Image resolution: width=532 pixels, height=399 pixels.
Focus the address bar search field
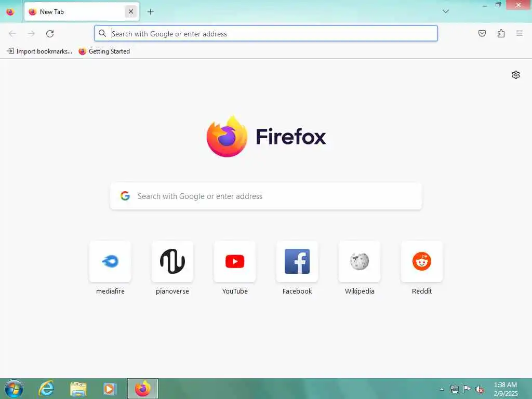point(266,34)
